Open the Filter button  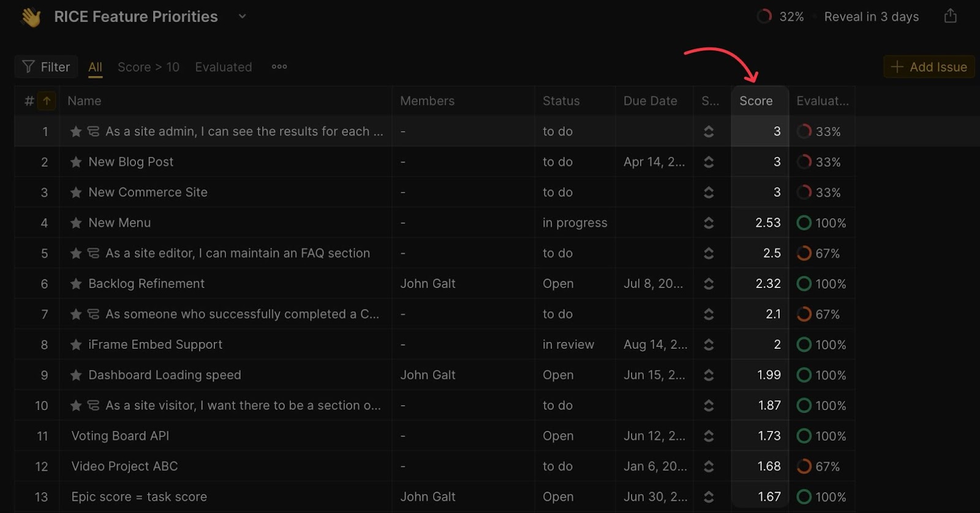point(47,67)
